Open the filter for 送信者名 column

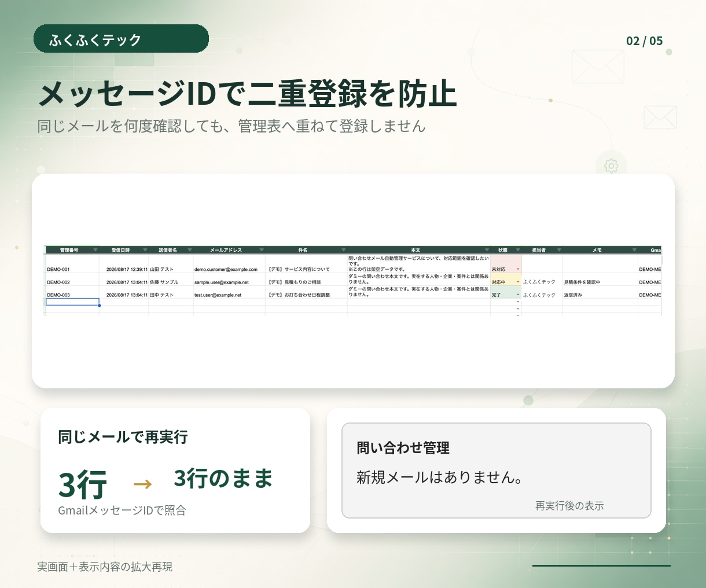click(x=189, y=250)
